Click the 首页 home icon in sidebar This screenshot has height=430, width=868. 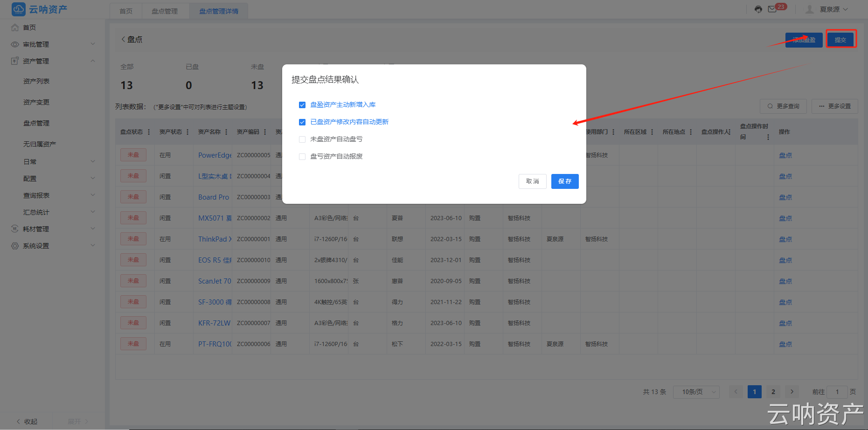pyautogui.click(x=15, y=28)
